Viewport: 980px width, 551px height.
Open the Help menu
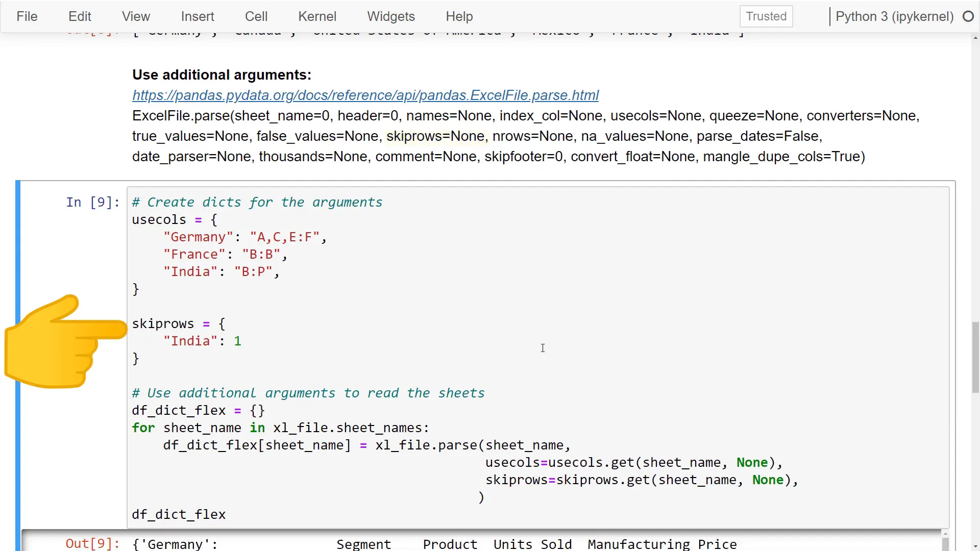coord(459,16)
